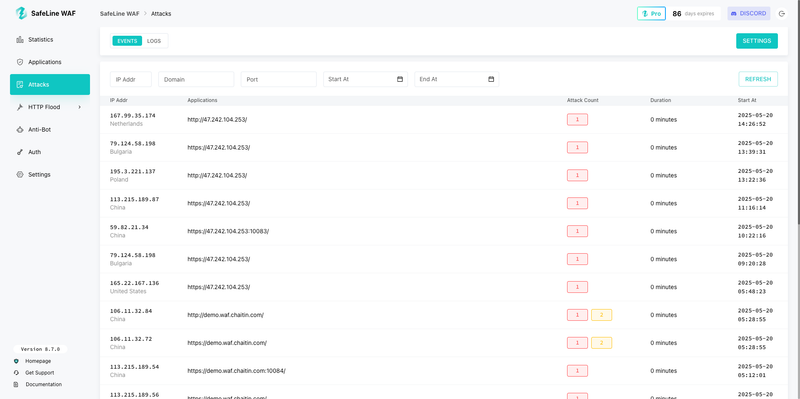Focus the IP Addr filter field
Image resolution: width=800 pixels, height=399 pixels.
131,79
